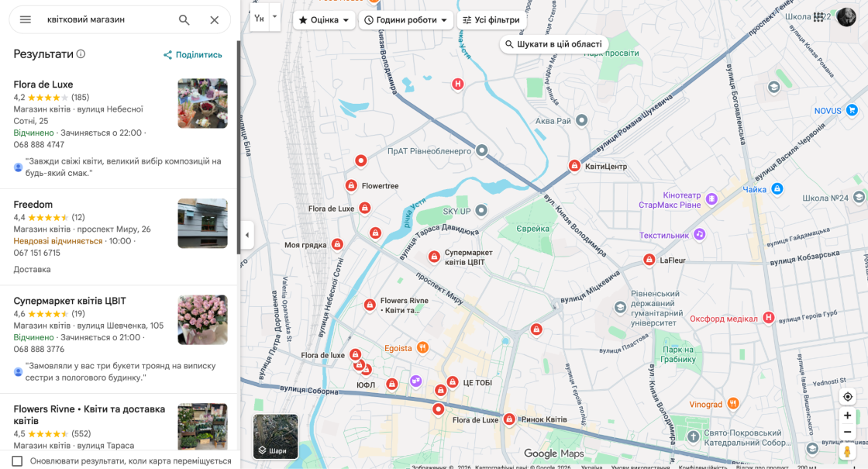Click the Текстильник purple music icon
Image resolution: width=868 pixels, height=469 pixels.
(700, 235)
